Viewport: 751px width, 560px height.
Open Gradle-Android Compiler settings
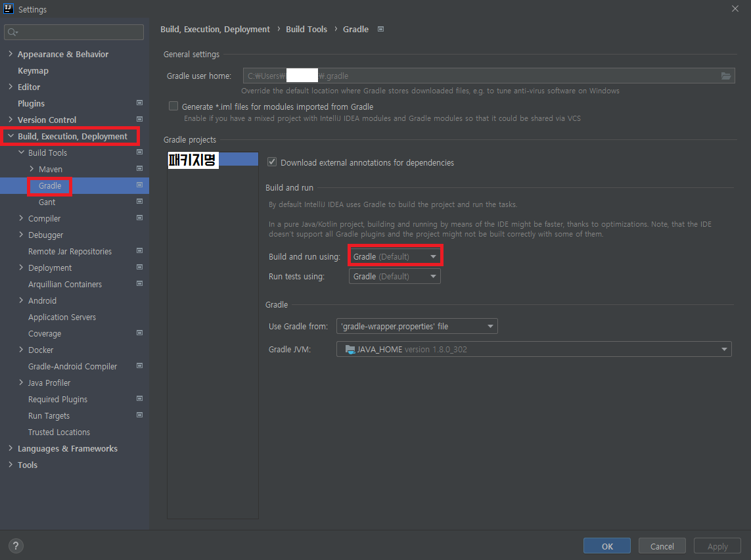coord(72,367)
